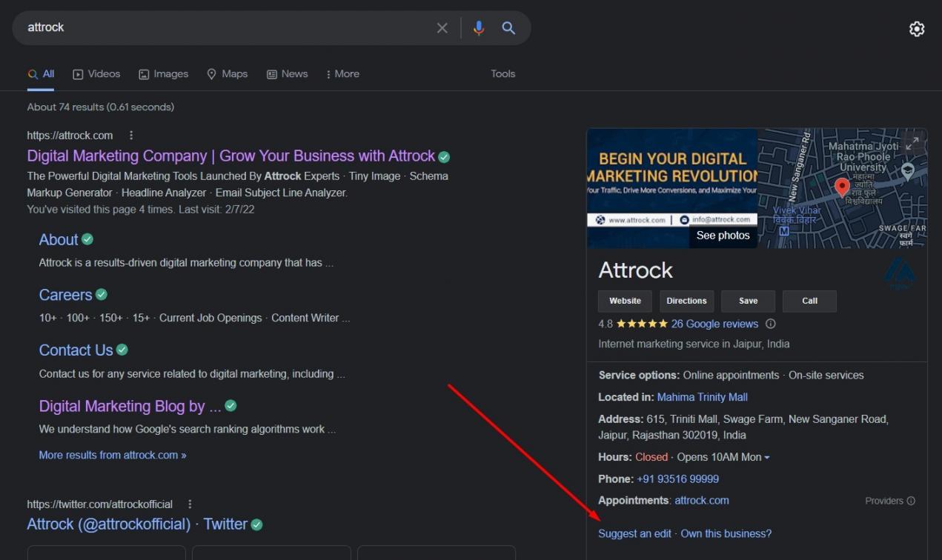Viewport: 942px width, 560px height.
Task: Show info about Google reviews rating
Action: (x=770, y=324)
